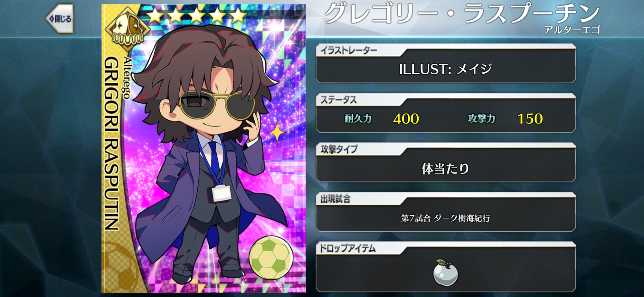Click the 攻撃力 value 150
The image size is (644, 297).
coord(530,119)
